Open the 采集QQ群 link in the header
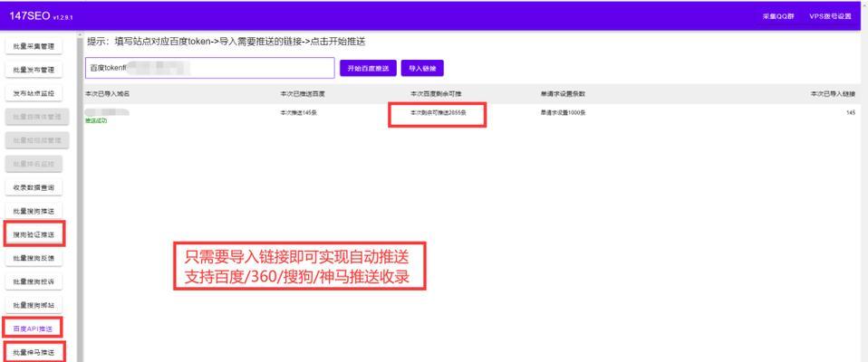Screen dimensions: 868x362 click(x=778, y=16)
